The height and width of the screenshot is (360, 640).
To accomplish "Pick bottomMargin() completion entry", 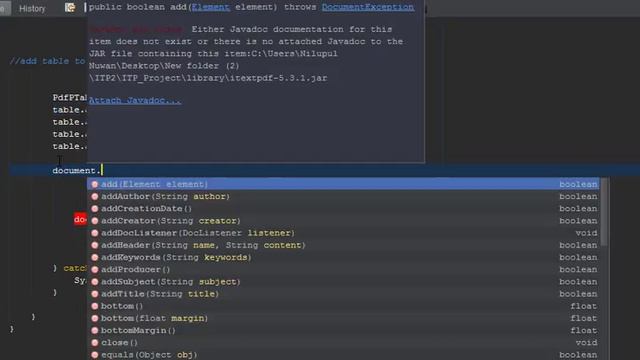I will tap(343, 331).
